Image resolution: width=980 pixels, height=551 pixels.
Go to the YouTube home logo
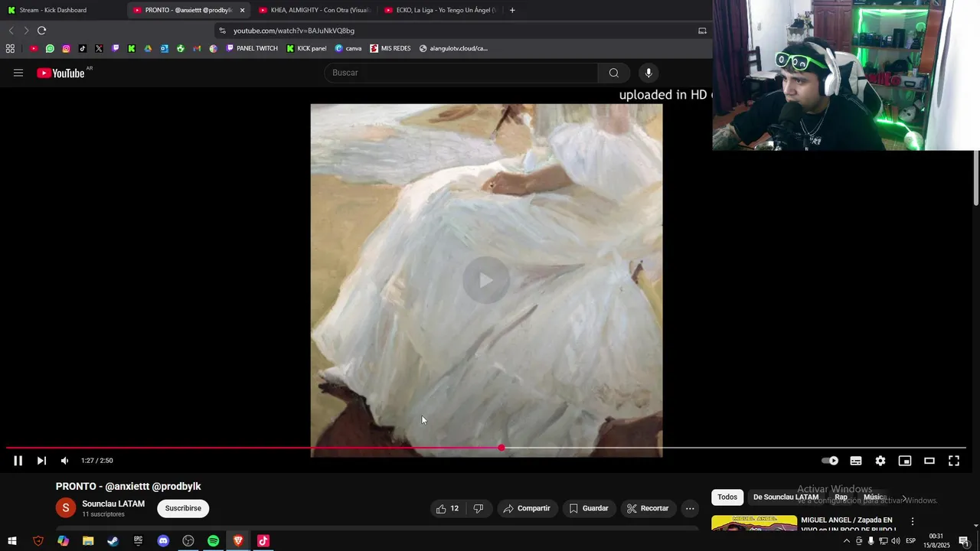(x=60, y=73)
